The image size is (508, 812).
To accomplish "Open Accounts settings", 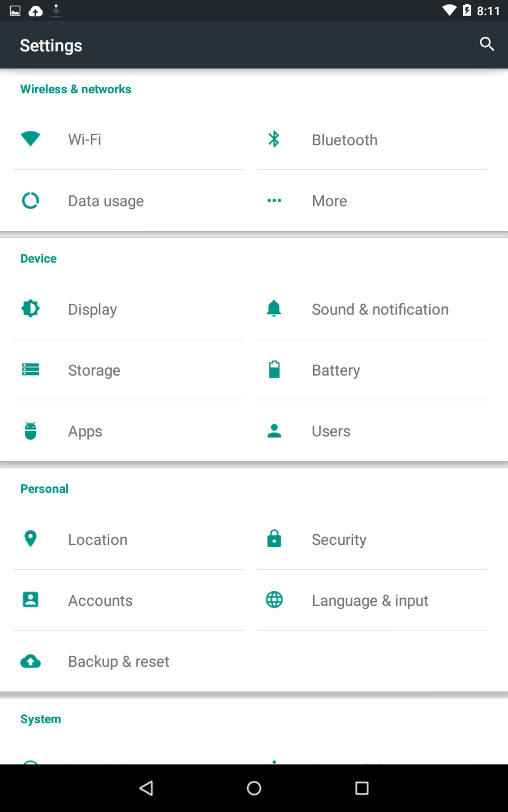I will click(100, 601).
